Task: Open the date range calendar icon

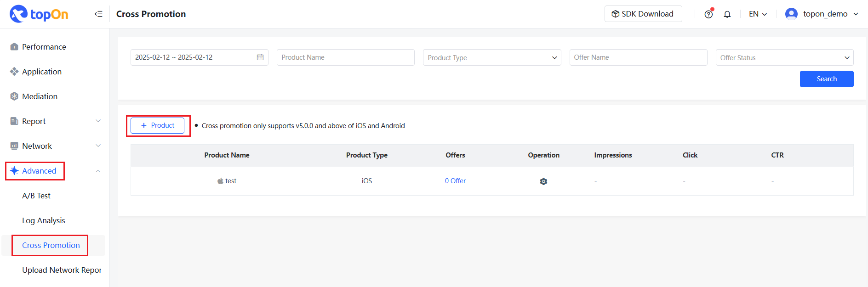Action: pyautogui.click(x=260, y=57)
